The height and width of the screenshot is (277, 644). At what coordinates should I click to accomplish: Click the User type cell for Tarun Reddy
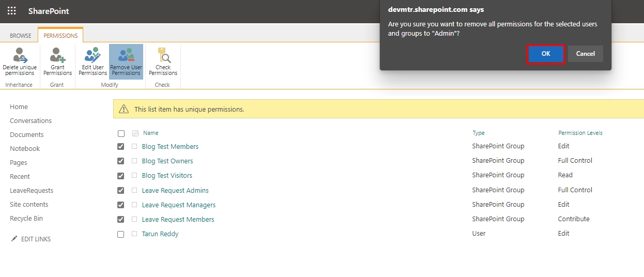tap(479, 234)
